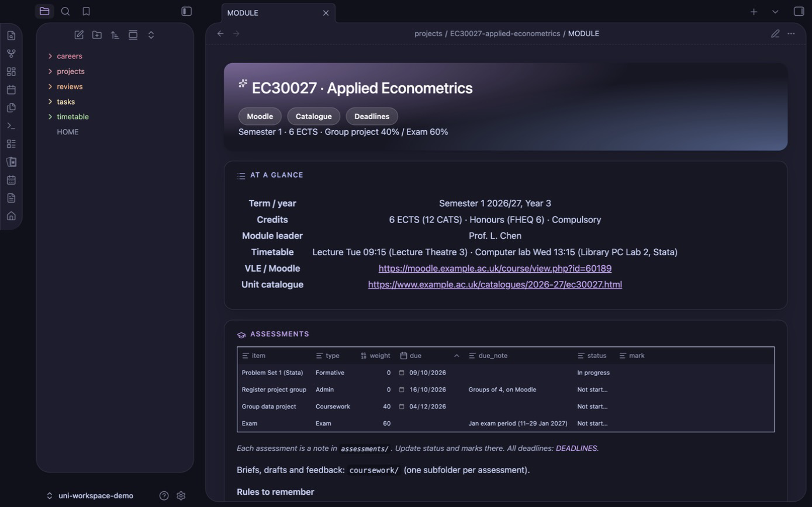Open today's daily note ribbon icon
This screenshot has height=507, width=812.
11,90
